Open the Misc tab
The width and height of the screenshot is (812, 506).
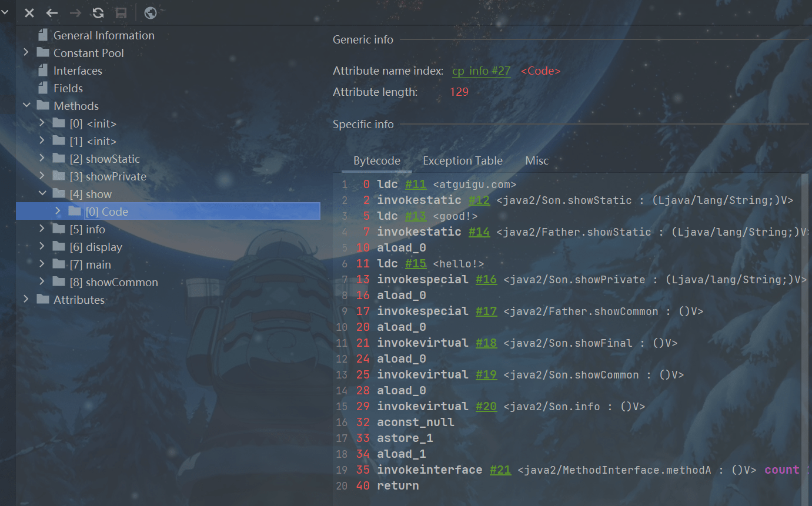tap(536, 160)
